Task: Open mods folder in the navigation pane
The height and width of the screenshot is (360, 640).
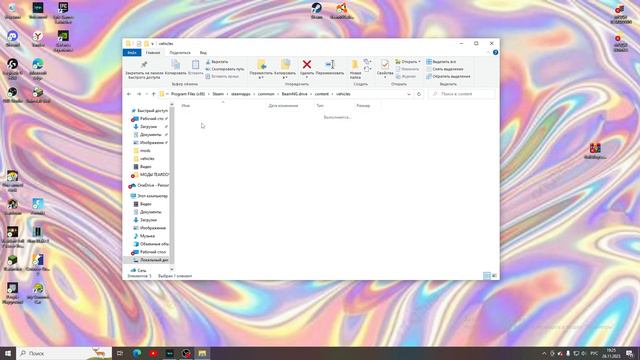Action: 145,151
